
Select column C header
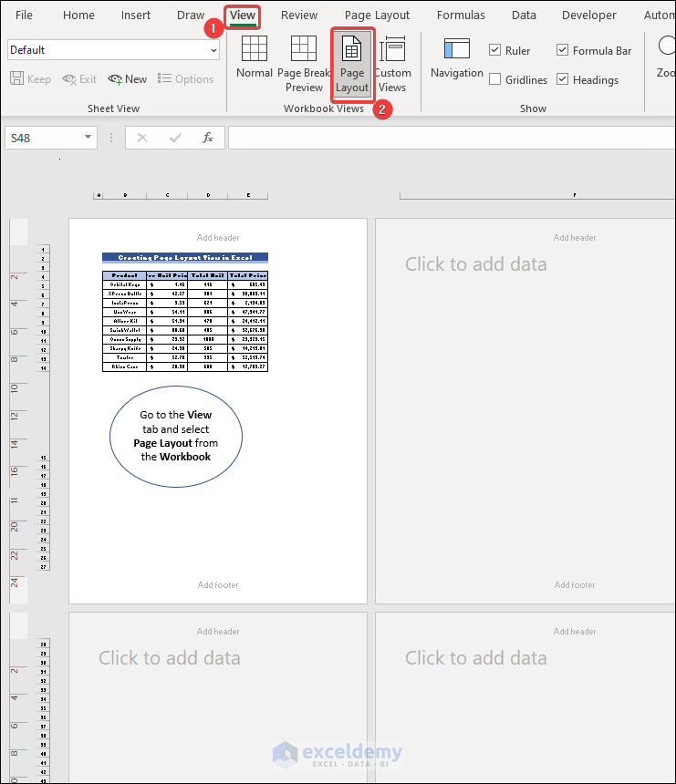click(x=167, y=195)
